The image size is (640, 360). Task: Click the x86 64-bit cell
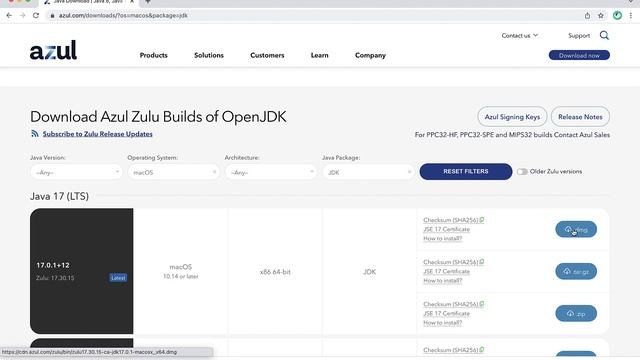275,272
